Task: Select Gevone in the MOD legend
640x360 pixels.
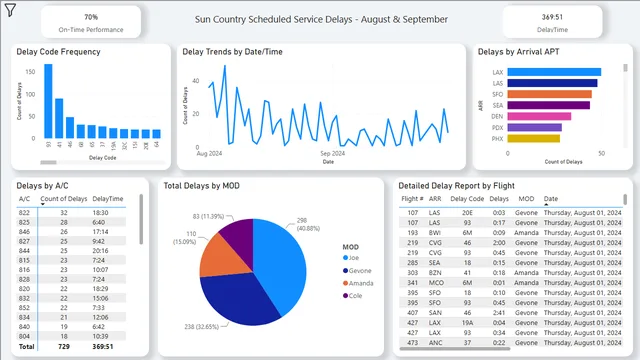Action: [357, 271]
